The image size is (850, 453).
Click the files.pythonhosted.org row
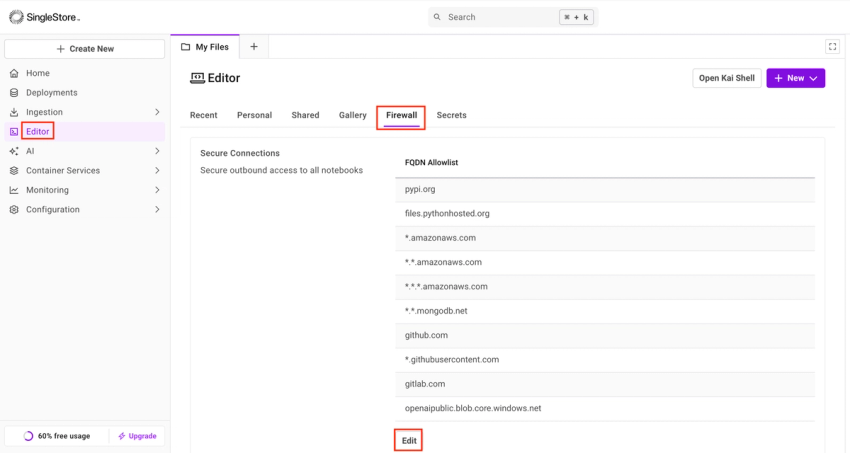605,214
